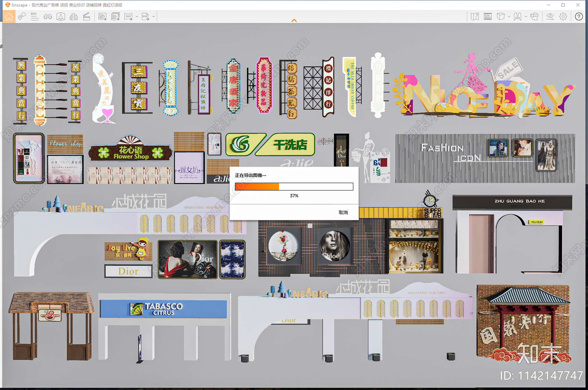The height and width of the screenshot is (390, 588).
Task: Click the 取消 cancel button
Action: tap(343, 212)
